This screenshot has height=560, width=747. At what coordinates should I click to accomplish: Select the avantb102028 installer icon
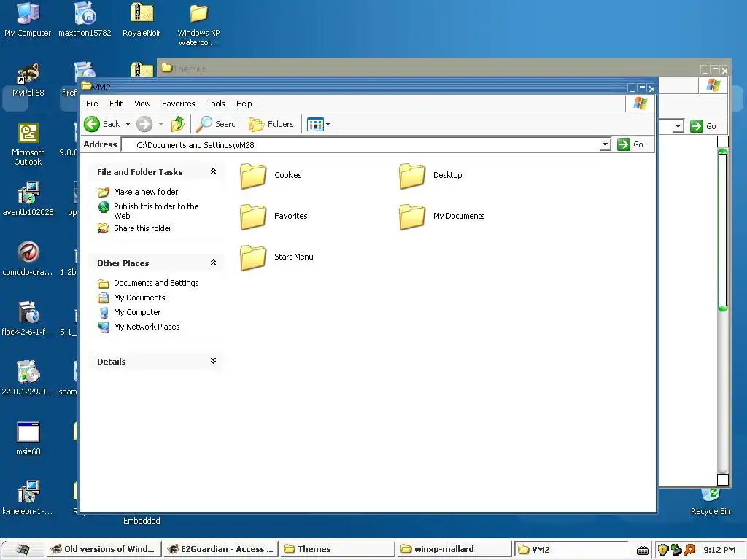tap(28, 199)
